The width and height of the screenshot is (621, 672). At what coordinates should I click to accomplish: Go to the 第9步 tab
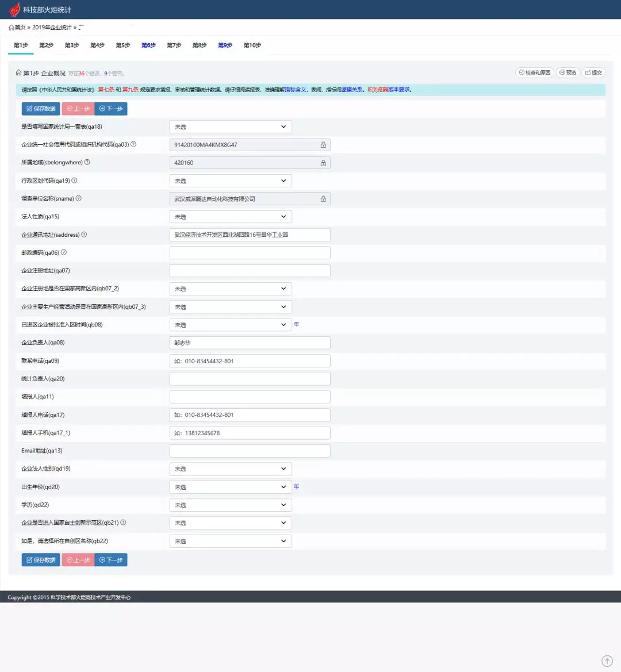click(x=225, y=45)
